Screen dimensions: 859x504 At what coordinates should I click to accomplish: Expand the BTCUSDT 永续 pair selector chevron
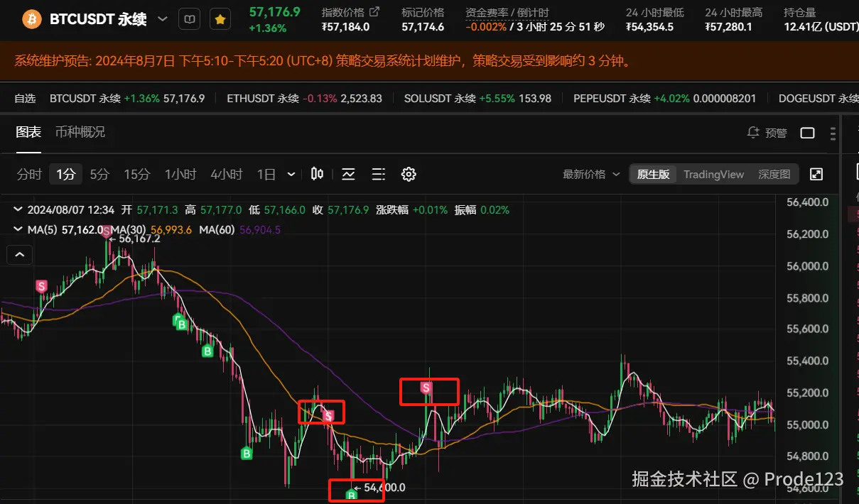[x=163, y=19]
